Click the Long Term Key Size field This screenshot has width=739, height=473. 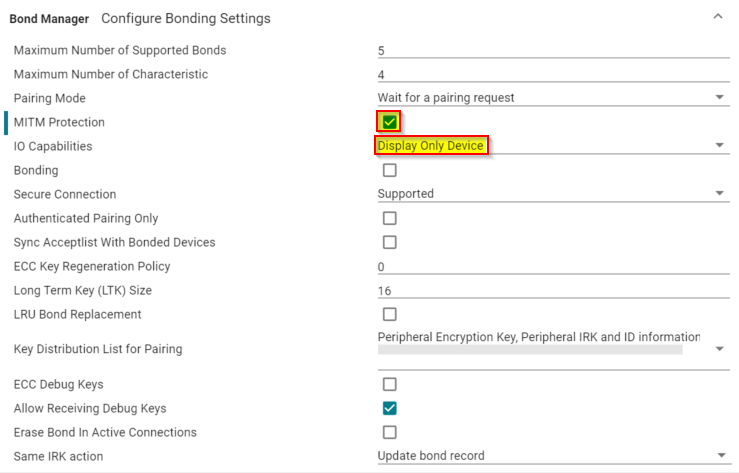coord(550,291)
